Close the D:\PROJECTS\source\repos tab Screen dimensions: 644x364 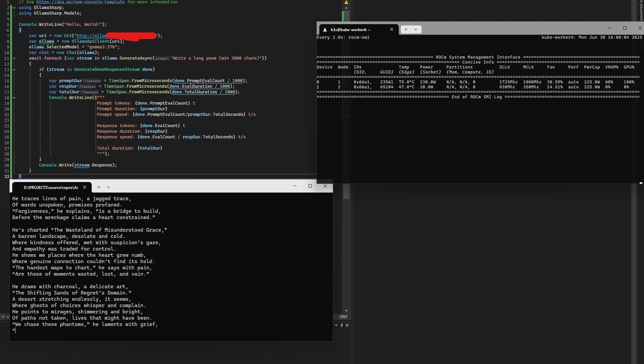[85, 187]
